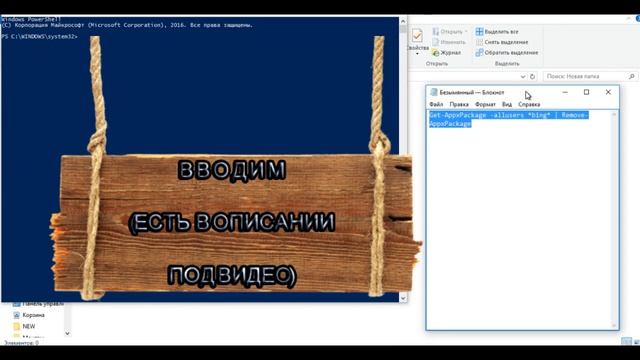This screenshot has width=640, height=360.
Task: Click the PowerShell prompt line PS C:\WINDOWS\system32>
Action: [39, 37]
